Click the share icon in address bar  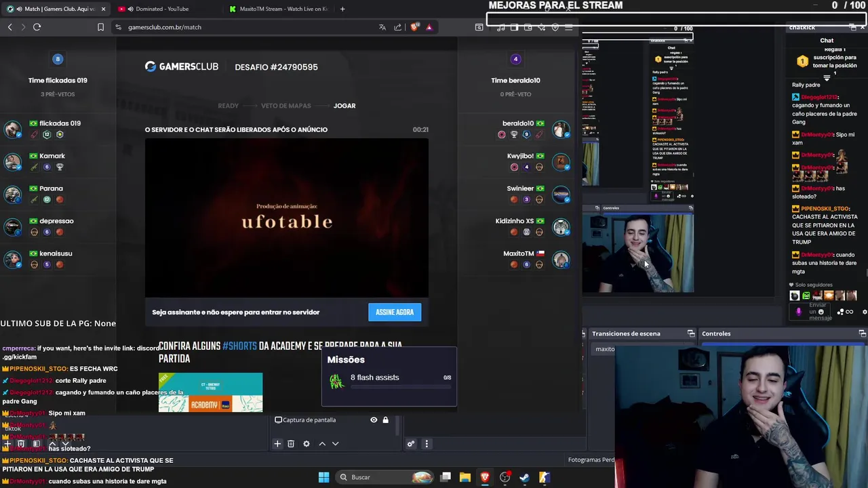(398, 27)
